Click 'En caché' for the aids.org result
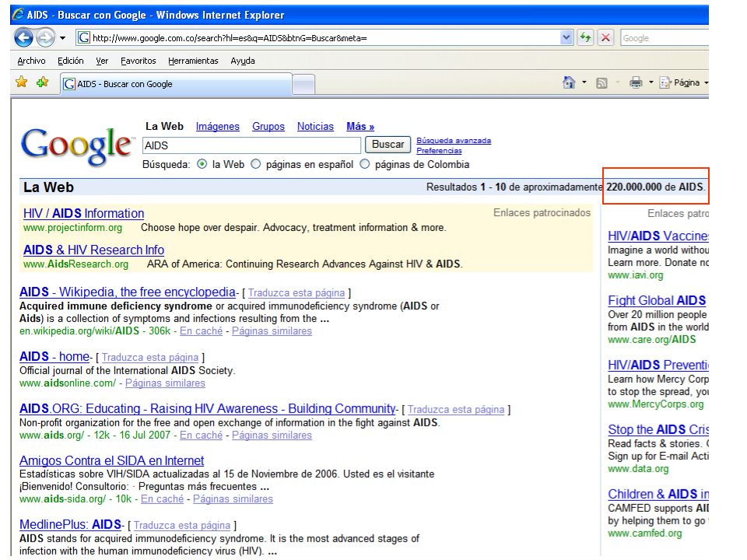 pyautogui.click(x=201, y=436)
